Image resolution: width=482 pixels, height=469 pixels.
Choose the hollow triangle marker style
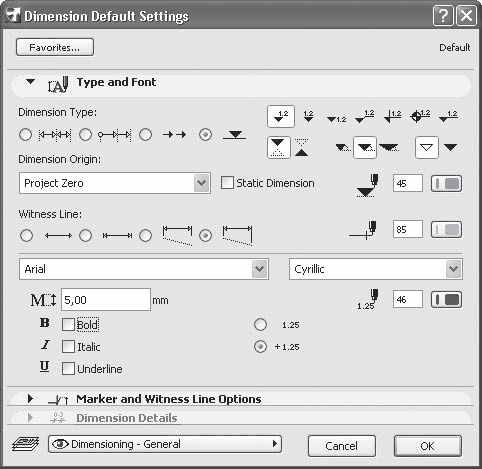coord(427,147)
